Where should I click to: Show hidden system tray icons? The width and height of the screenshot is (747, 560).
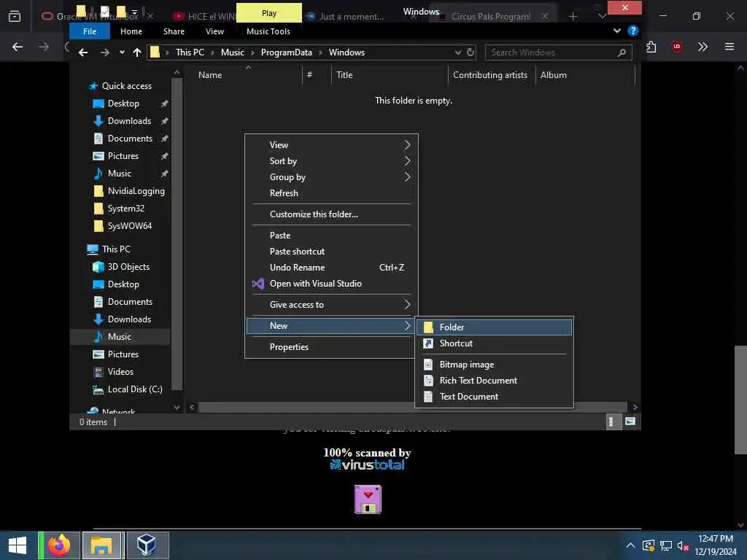coord(630,545)
